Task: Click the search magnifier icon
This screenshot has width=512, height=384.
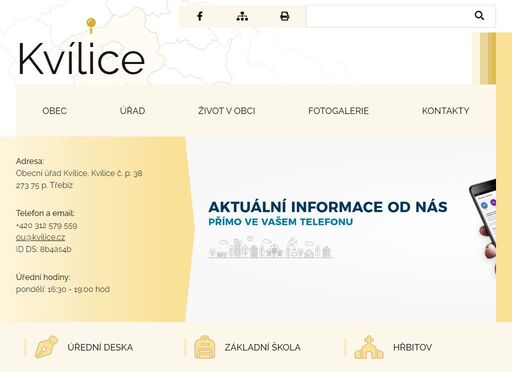Action: pyautogui.click(x=479, y=15)
